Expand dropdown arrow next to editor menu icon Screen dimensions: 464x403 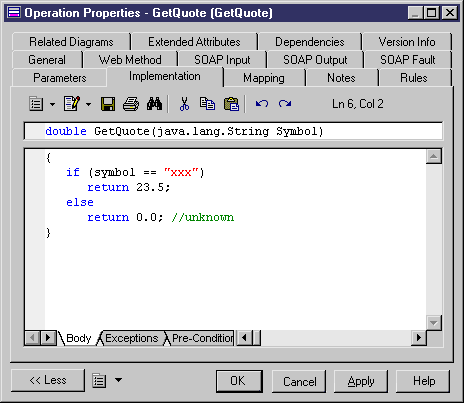pos(52,104)
